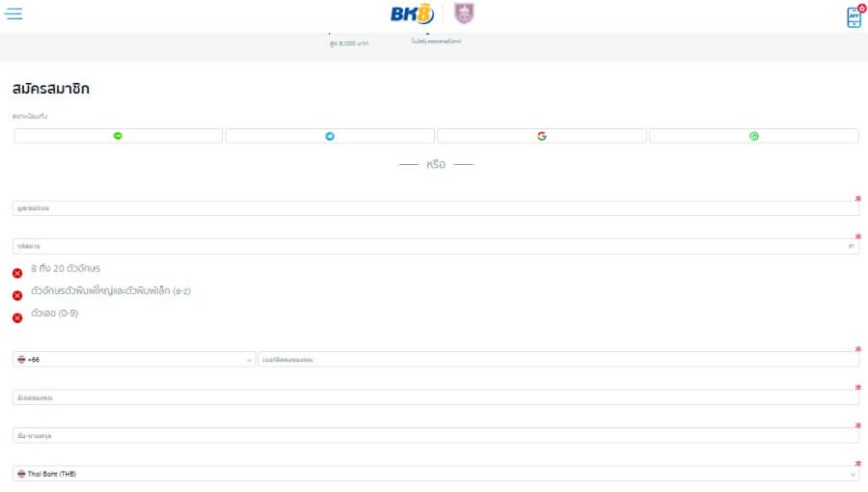Sign up with LINE
868x492 pixels.
point(119,136)
